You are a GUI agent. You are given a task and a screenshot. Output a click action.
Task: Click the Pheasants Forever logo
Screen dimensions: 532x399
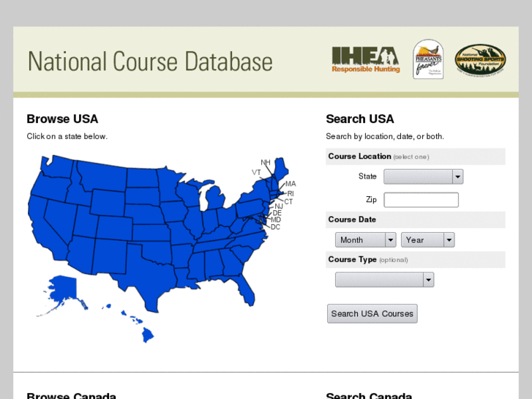point(428,59)
